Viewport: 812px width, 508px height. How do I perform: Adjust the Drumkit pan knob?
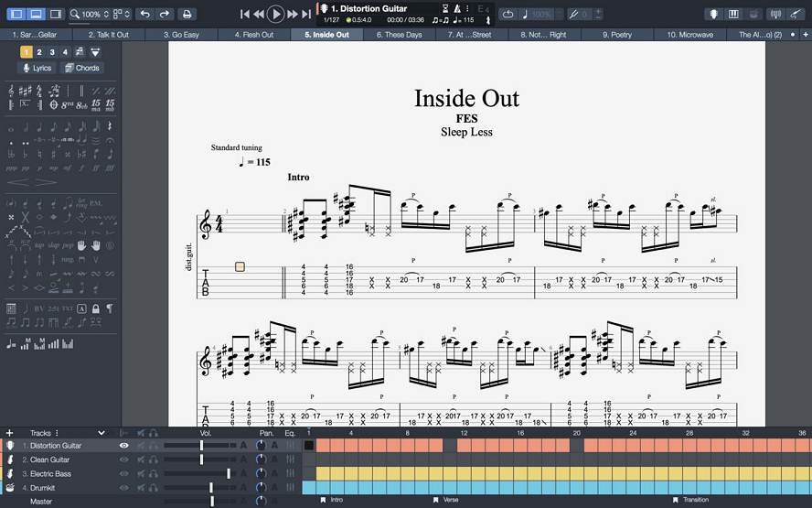coord(262,487)
